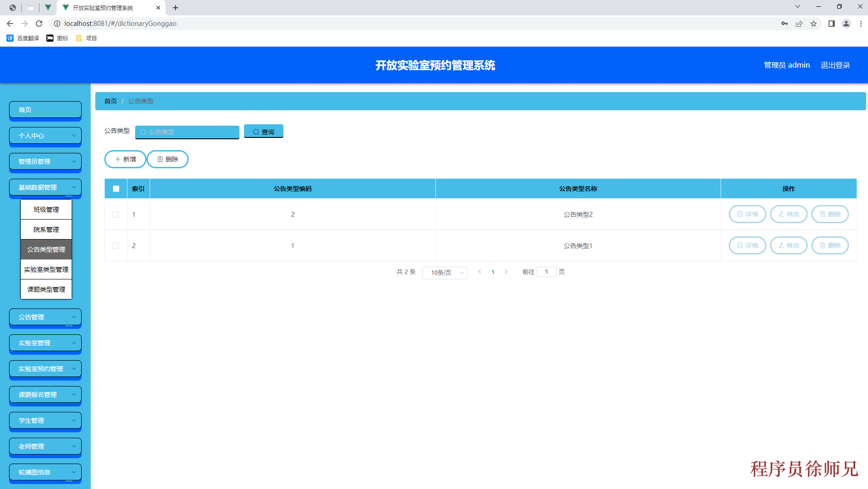Collapse the 基础数据管理 section

[45, 187]
